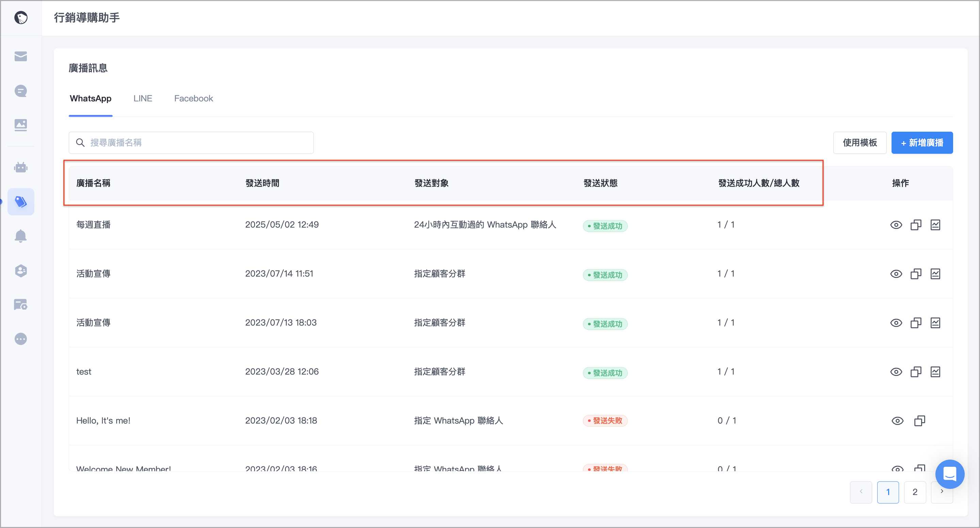This screenshot has width=980, height=528.
Task: Open the chat bubble sidebar icon
Action: tap(21, 91)
